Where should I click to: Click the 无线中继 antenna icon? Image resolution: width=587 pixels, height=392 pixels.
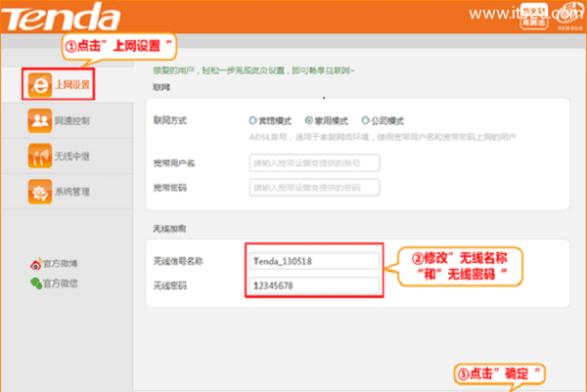[x=40, y=156]
